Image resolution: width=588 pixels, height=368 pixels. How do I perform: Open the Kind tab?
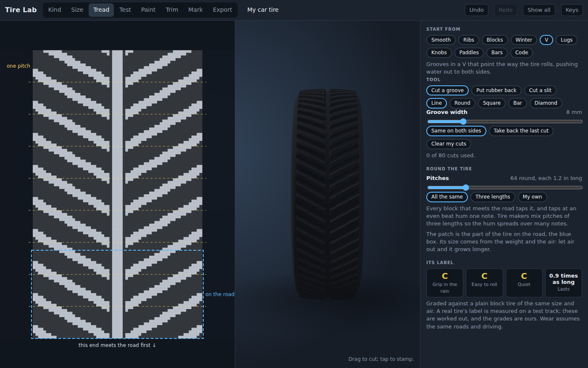pos(55,10)
